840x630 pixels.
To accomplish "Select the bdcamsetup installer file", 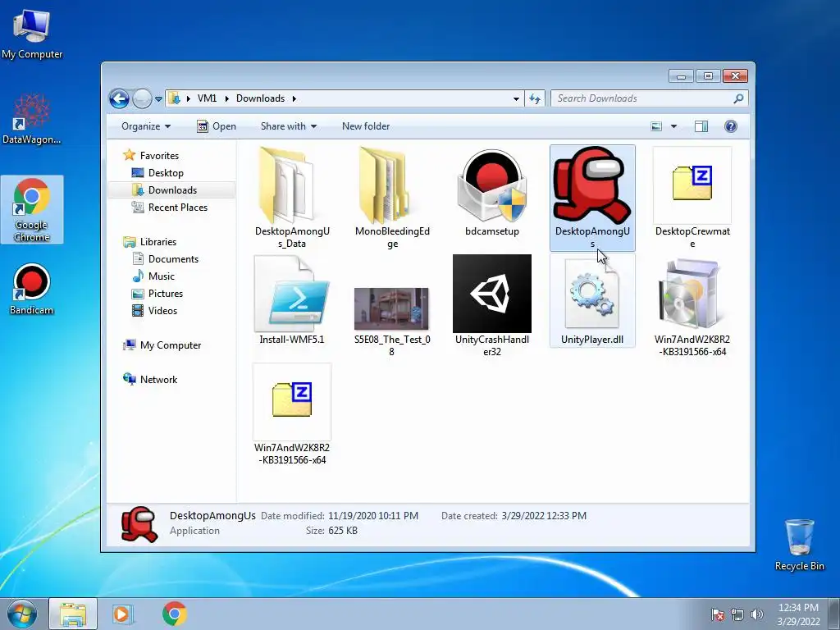I will pyautogui.click(x=492, y=193).
